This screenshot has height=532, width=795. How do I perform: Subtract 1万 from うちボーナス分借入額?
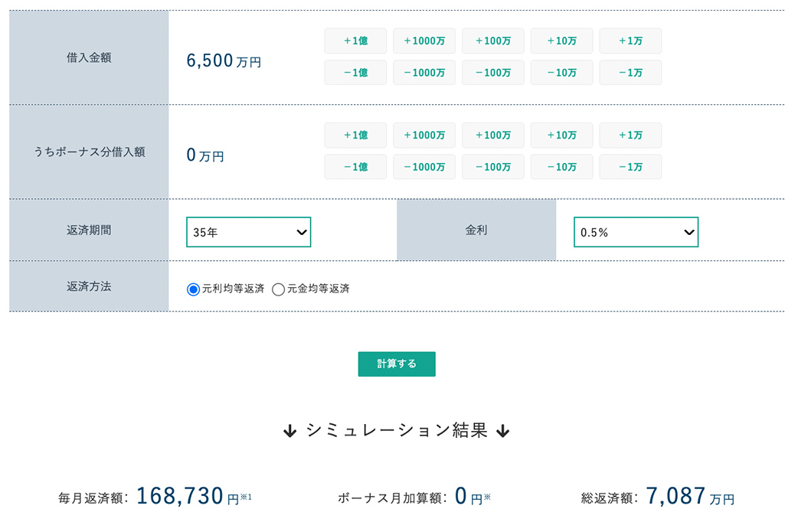pos(630,167)
